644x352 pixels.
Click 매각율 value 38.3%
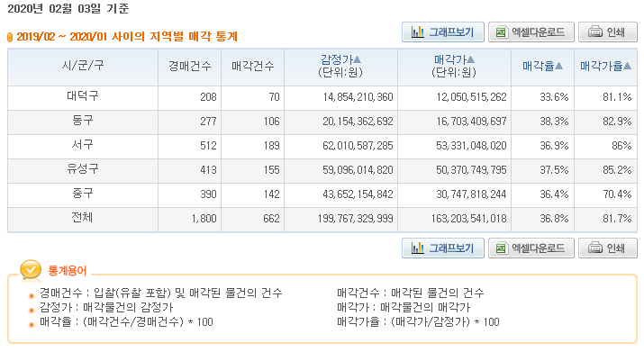click(x=554, y=122)
